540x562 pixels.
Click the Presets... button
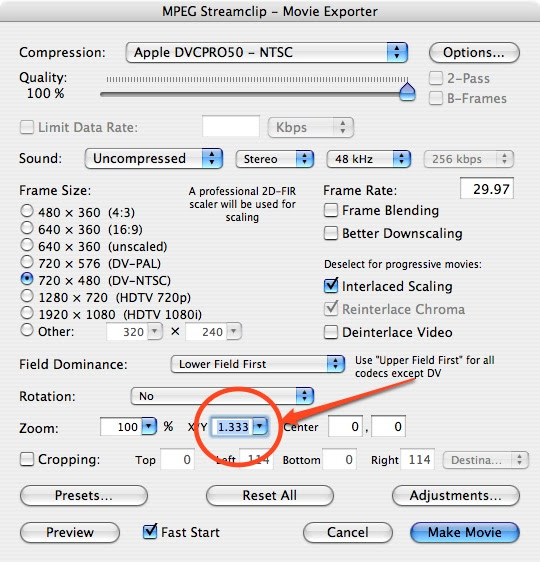(x=84, y=496)
